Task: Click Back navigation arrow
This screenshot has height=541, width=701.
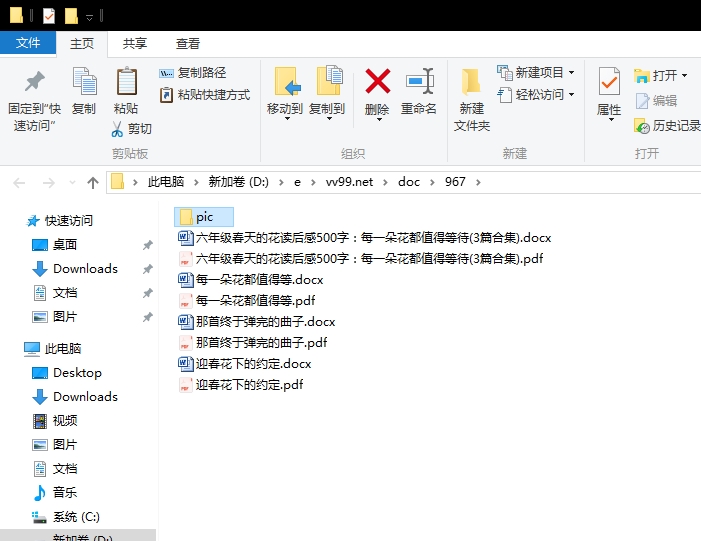Action: 19,182
